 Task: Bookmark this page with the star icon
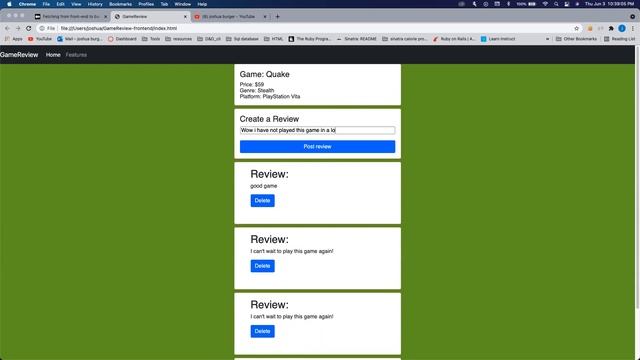tap(576, 28)
